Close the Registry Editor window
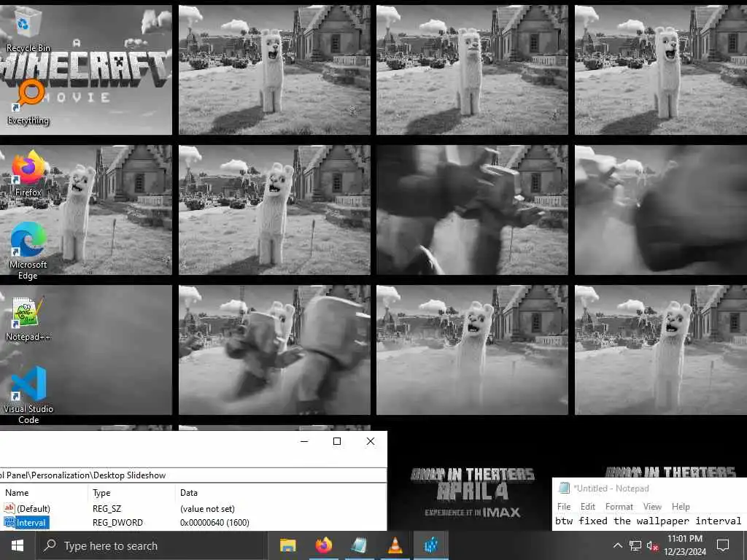Screen dimensions: 747x560 click(370, 441)
